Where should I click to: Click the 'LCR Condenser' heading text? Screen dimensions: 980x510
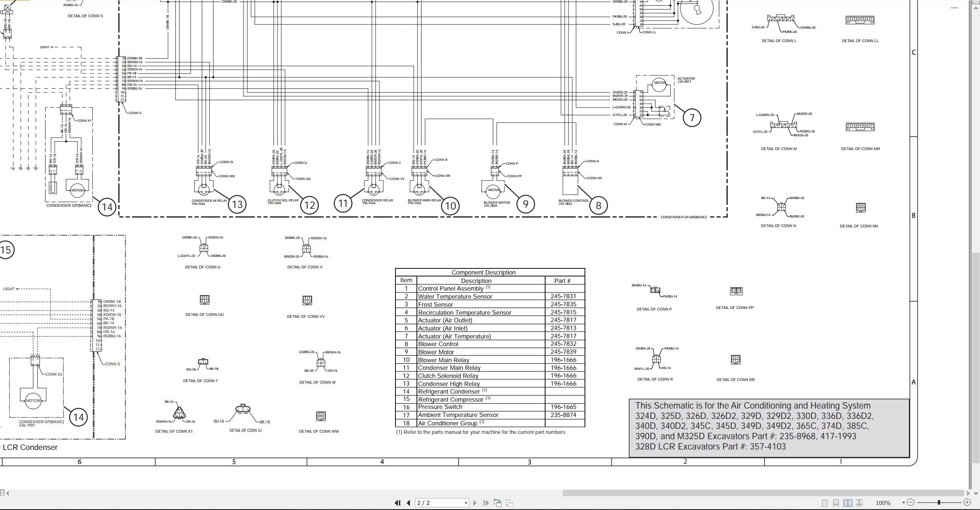tap(30, 447)
